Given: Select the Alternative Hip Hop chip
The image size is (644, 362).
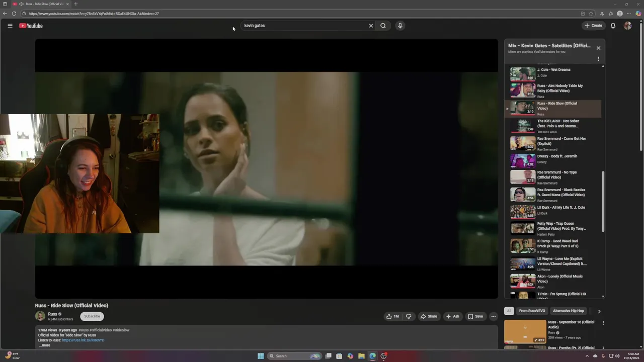Looking at the screenshot, I should click(x=569, y=311).
